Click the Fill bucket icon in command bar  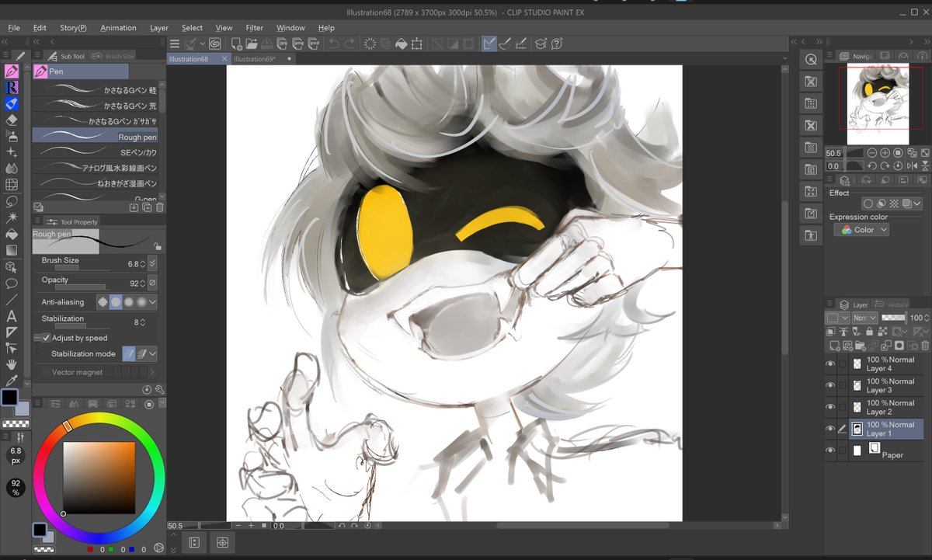(402, 44)
